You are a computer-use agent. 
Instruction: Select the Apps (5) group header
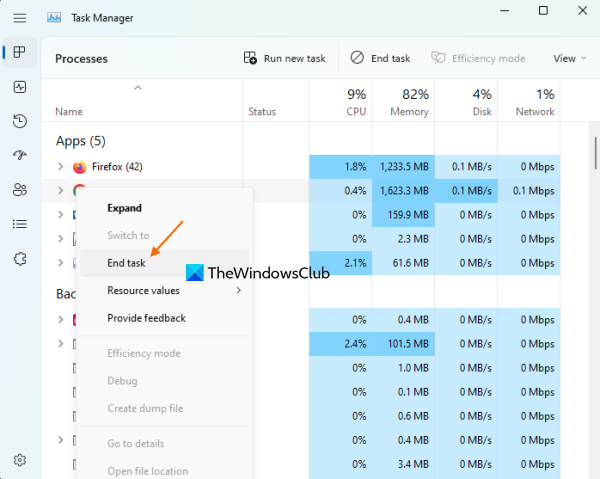pos(80,141)
